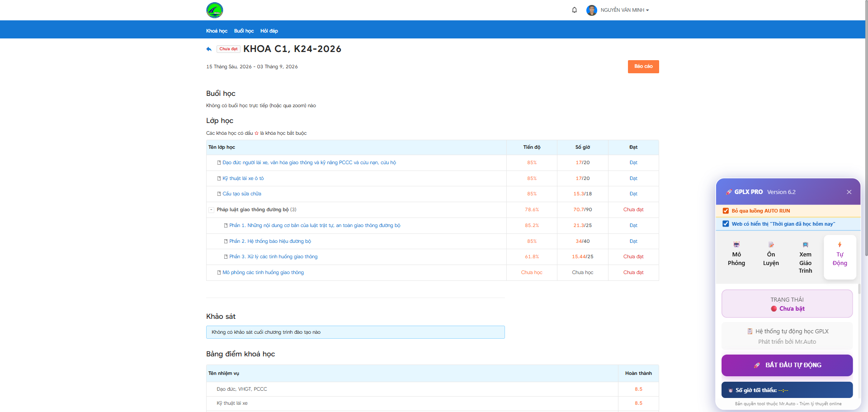
Task: Click the GPLX PRO rocket icon
Action: [729, 192]
